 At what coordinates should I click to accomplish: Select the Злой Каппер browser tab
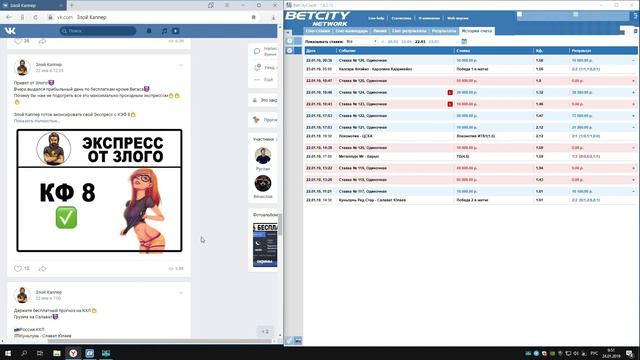33,5
